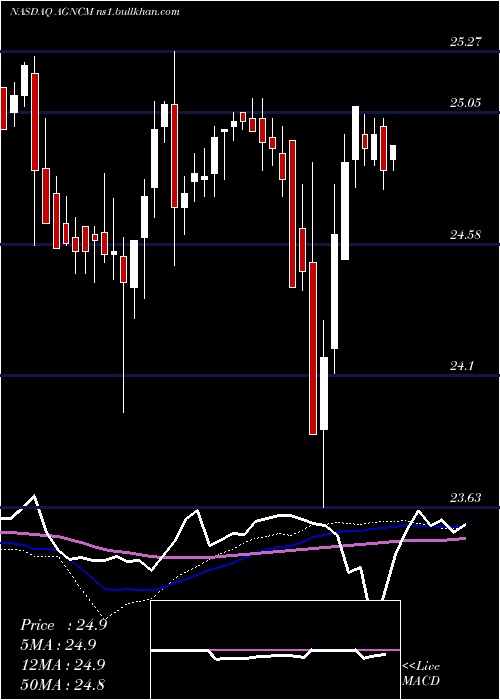This screenshot has height=700, width=500.
Task: Click the 23.63 price level label
Action: pyautogui.click(x=466, y=498)
